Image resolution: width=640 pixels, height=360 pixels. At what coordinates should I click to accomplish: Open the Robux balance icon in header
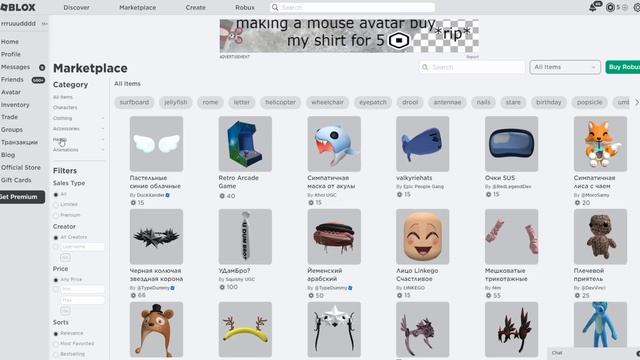pos(610,7)
